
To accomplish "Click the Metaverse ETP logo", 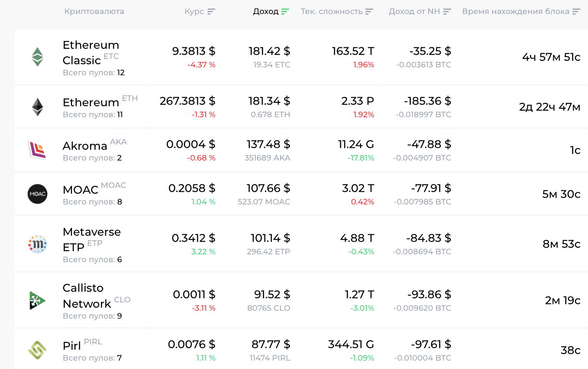I will [37, 244].
